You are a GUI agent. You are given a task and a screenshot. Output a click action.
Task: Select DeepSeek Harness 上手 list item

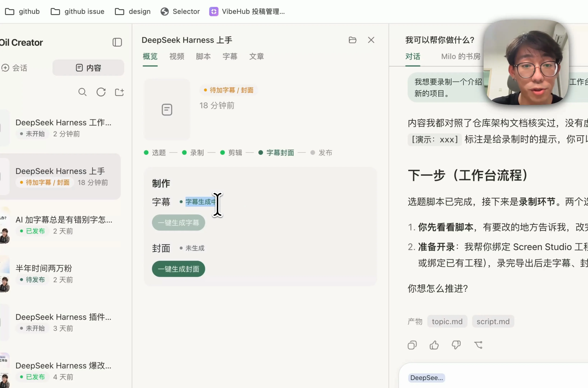61,176
